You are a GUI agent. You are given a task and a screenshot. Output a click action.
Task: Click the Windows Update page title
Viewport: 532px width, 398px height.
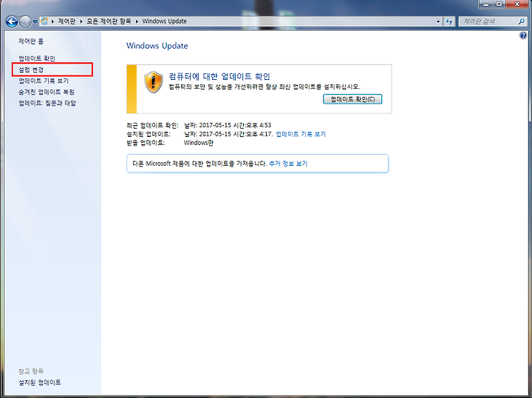coord(157,46)
